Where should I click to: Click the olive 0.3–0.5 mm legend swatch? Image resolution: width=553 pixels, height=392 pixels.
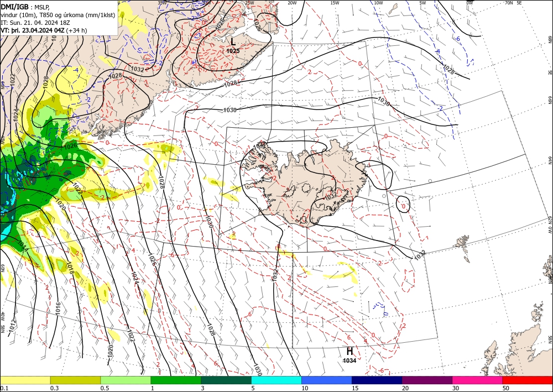pyautogui.click(x=75, y=380)
